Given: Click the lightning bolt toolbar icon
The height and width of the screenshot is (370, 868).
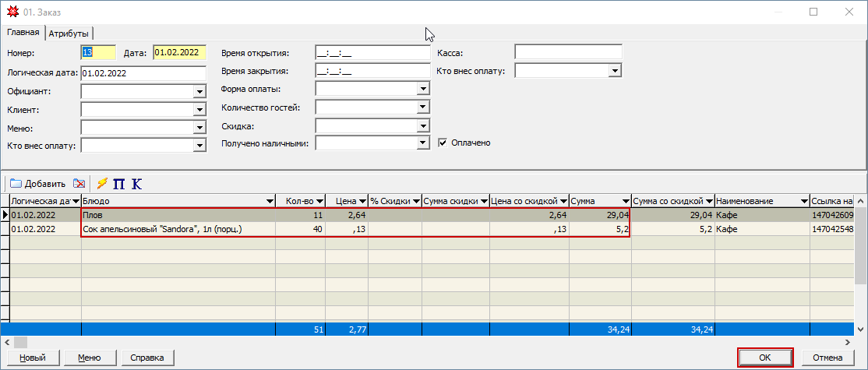Looking at the screenshot, I should point(102,184).
